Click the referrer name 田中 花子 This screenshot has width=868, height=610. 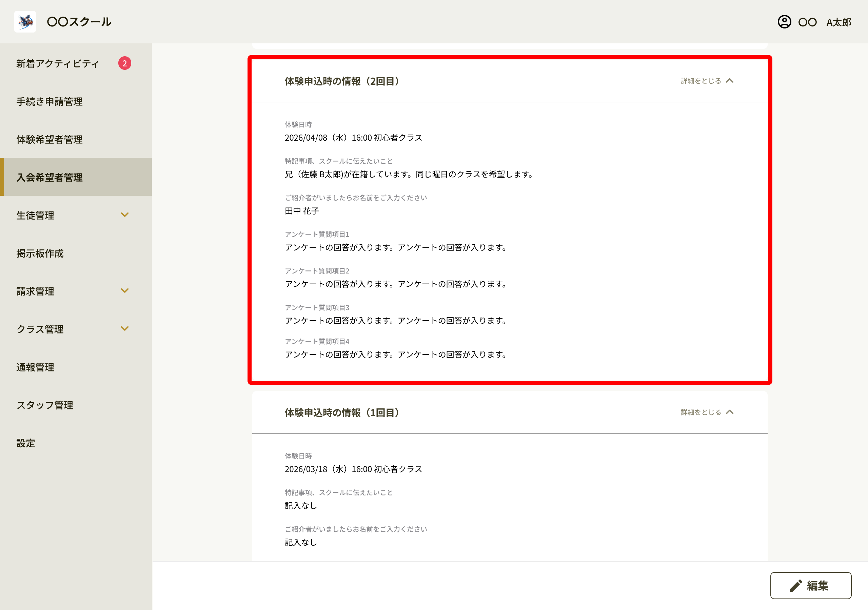(302, 211)
